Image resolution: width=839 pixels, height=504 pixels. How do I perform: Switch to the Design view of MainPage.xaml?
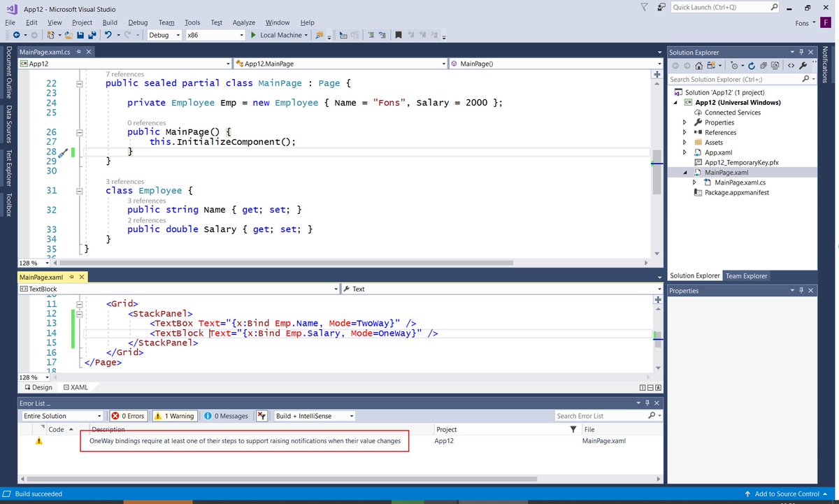click(37, 387)
